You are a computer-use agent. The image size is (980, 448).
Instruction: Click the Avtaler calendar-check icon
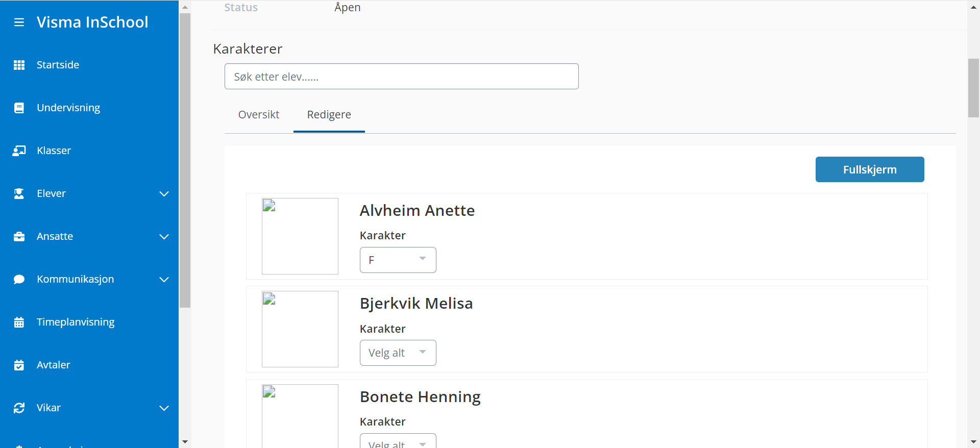click(x=19, y=365)
